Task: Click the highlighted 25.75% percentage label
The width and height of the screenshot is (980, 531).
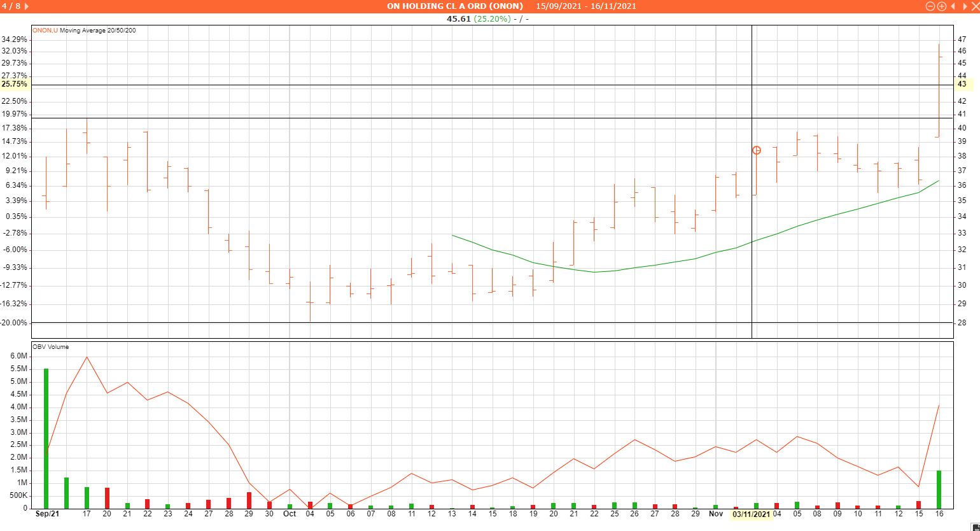Action: pyautogui.click(x=15, y=84)
